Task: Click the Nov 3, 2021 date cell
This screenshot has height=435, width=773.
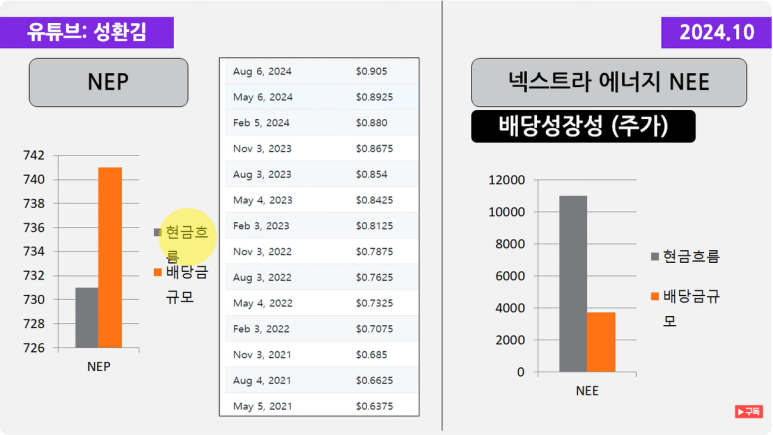Action: click(262, 355)
